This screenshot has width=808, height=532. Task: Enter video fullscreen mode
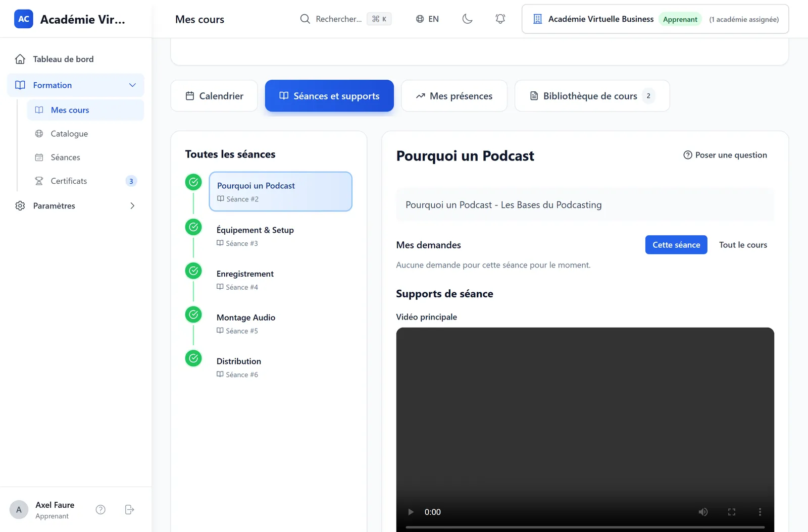click(x=731, y=512)
